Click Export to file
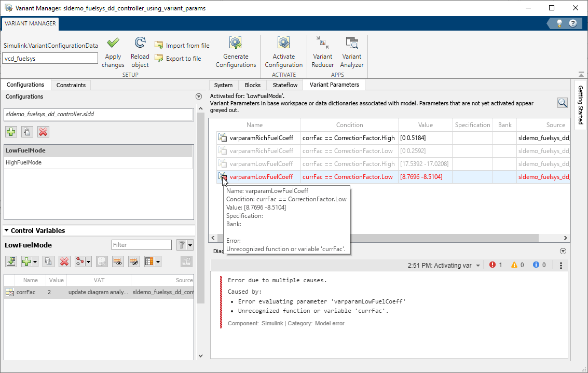The image size is (588, 373). coord(178,59)
